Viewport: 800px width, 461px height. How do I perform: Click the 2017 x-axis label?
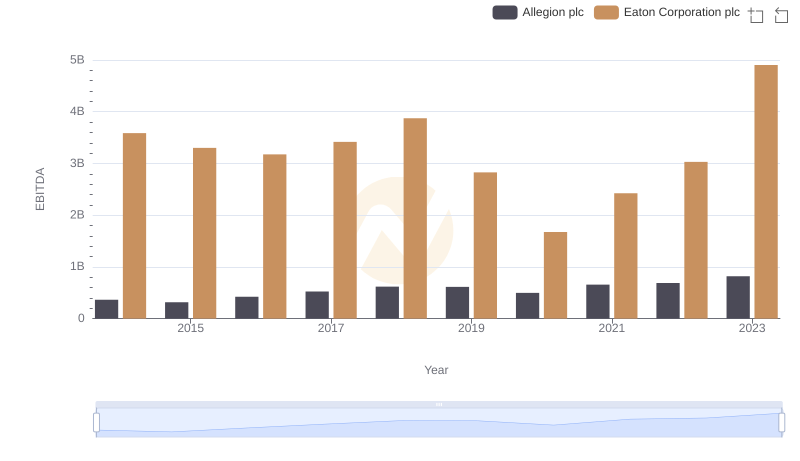tap(331, 328)
